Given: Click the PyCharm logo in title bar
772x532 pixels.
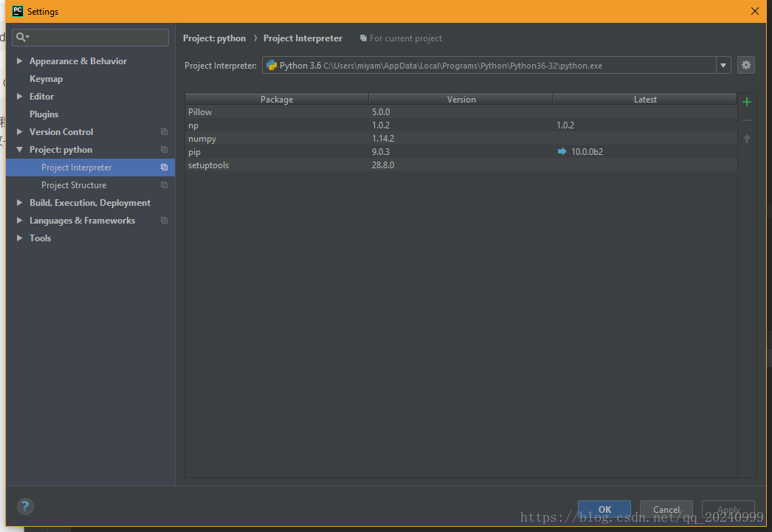Looking at the screenshot, I should pos(18,11).
